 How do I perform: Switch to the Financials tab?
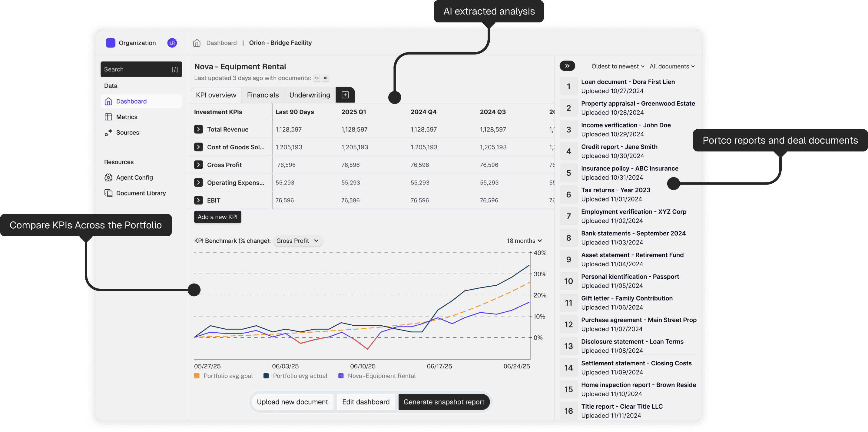tap(263, 95)
